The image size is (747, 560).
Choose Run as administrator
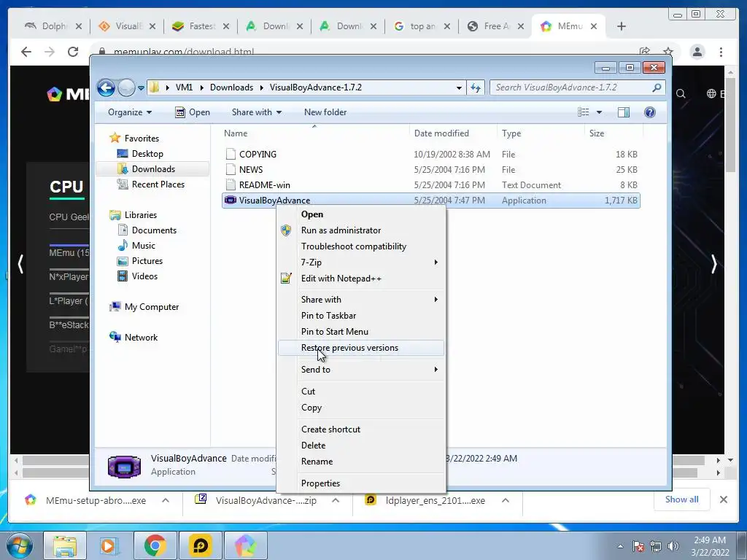point(361,230)
